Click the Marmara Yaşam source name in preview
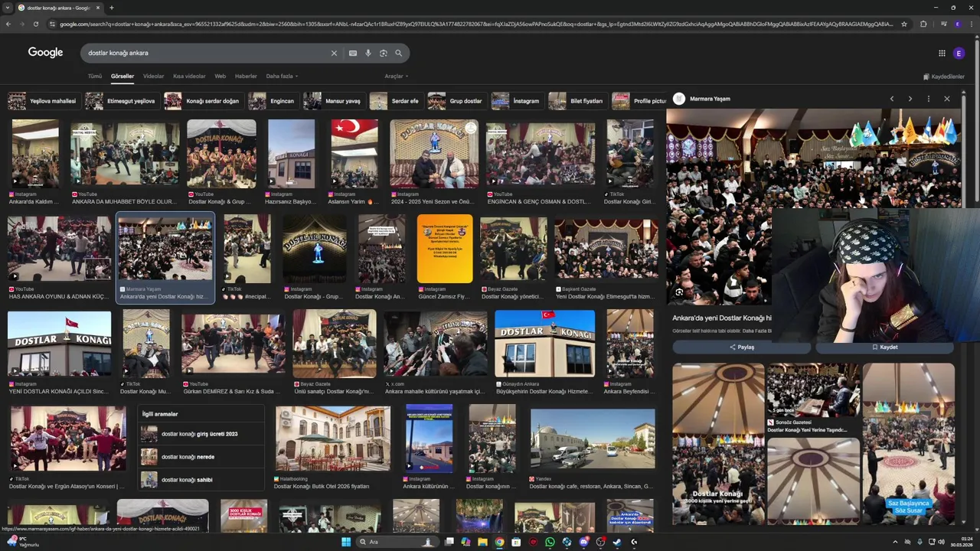Screen dimensions: 980x551 pyautogui.click(x=710, y=99)
